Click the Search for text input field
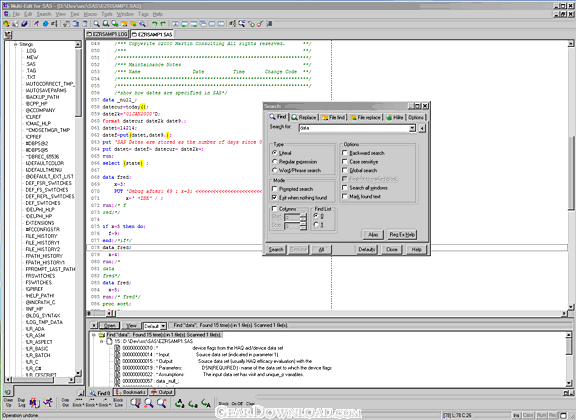576x420 pixels. pos(354,128)
